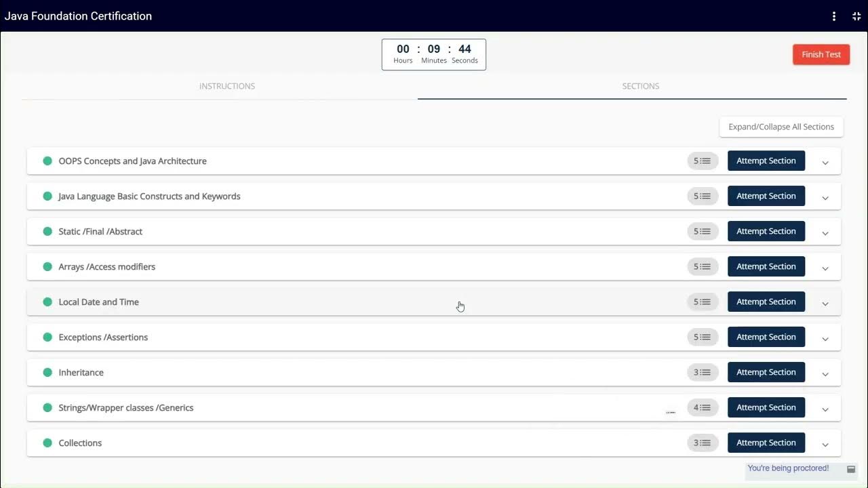
Task: Click green status dot for Strings/Wrapper classes /Generics
Action: 47,407
